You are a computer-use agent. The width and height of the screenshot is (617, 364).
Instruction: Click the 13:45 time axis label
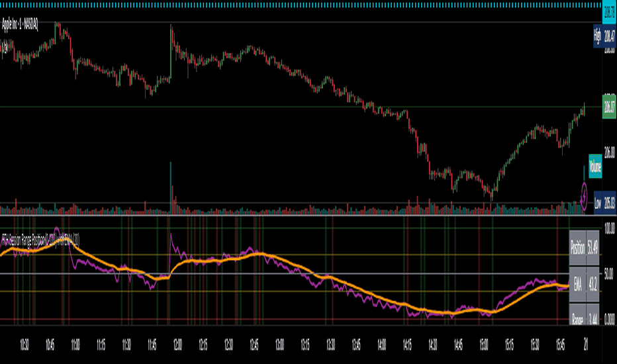(x=356, y=345)
